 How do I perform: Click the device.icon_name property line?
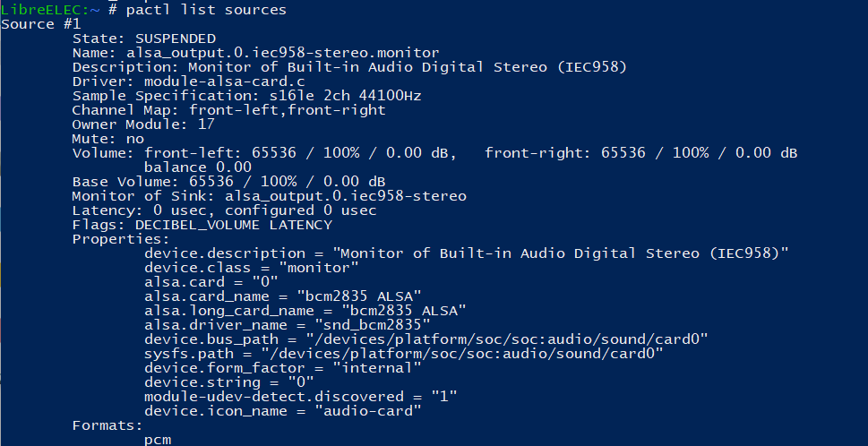pos(282,411)
